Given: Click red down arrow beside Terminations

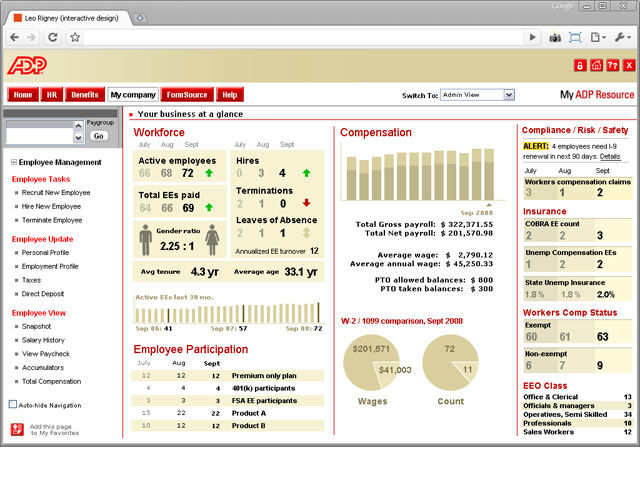Looking at the screenshot, I should [x=307, y=203].
